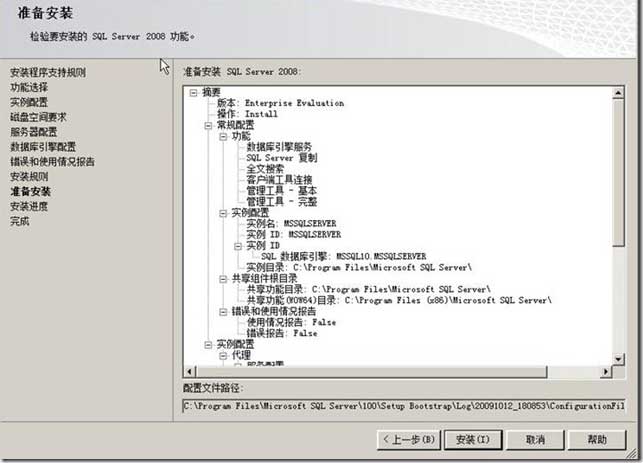Click the vertical scrollbar thumb

(618, 173)
